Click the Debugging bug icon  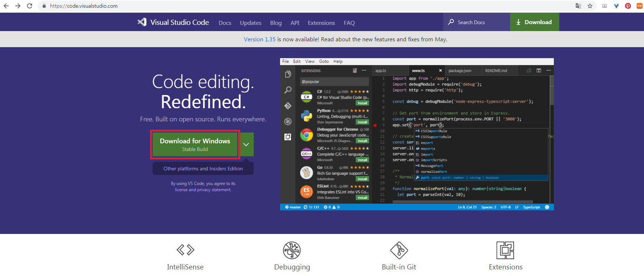coord(292,250)
